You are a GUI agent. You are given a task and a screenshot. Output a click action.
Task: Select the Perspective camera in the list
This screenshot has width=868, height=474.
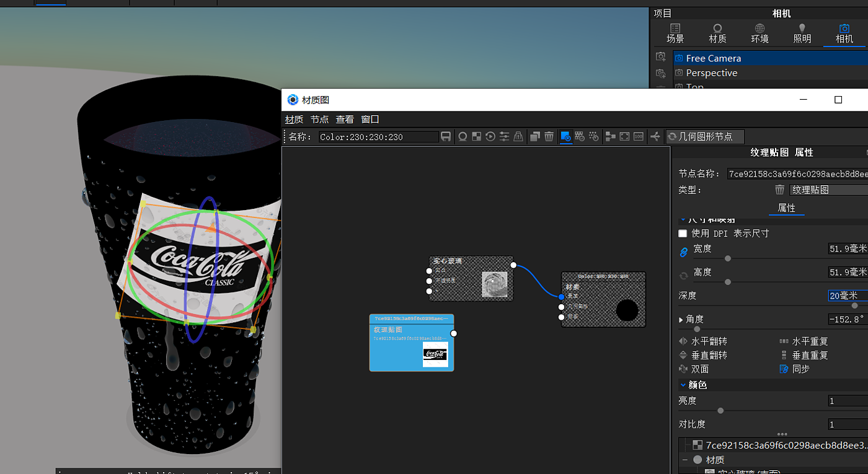(711, 73)
